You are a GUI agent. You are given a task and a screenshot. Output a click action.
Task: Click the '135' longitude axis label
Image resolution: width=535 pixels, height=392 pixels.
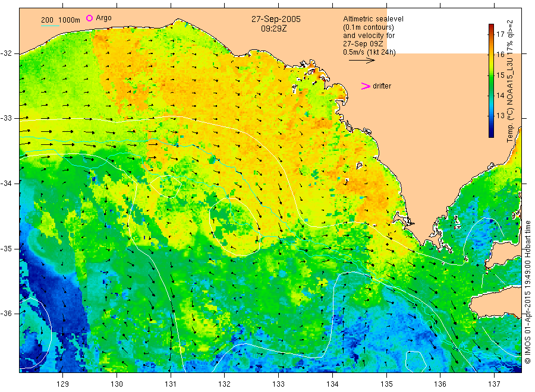point(386,384)
